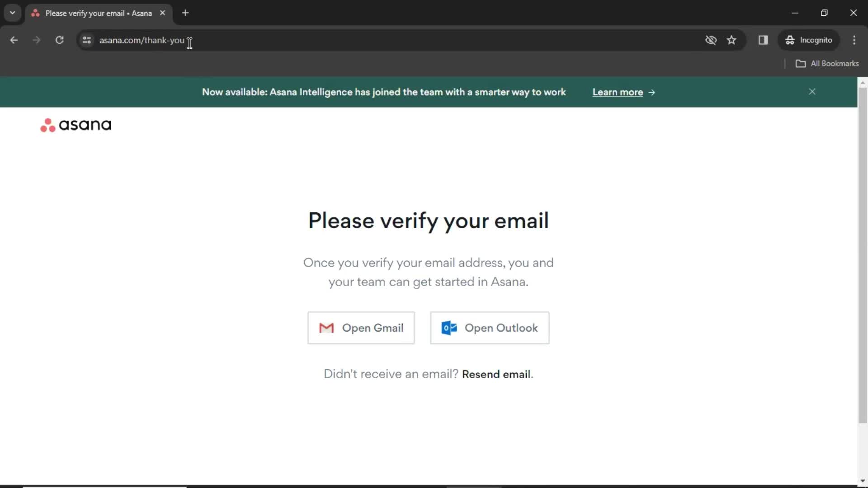Screen dimensions: 868x488
Task: Open a new browser tab
Action: 185,13
